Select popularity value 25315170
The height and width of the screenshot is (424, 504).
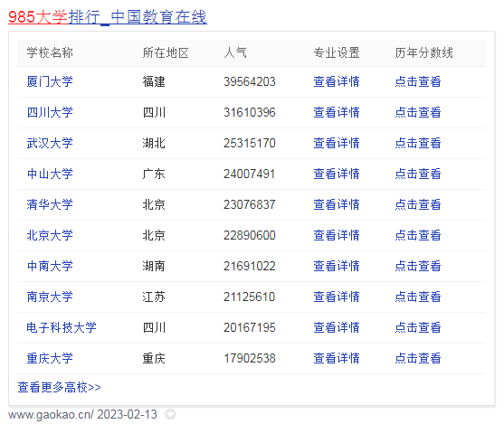pos(250,143)
